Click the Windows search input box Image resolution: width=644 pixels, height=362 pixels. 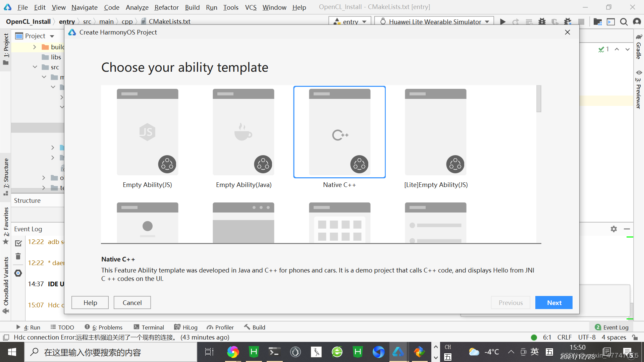point(111,352)
